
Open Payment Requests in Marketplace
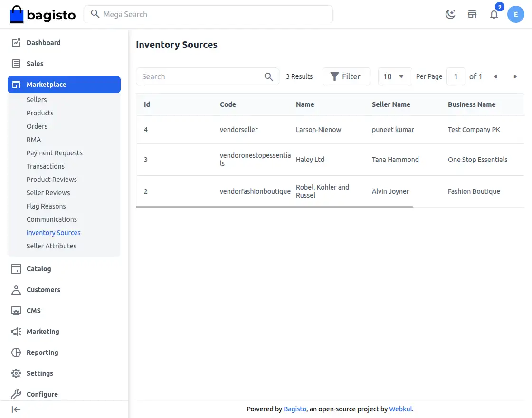[55, 153]
